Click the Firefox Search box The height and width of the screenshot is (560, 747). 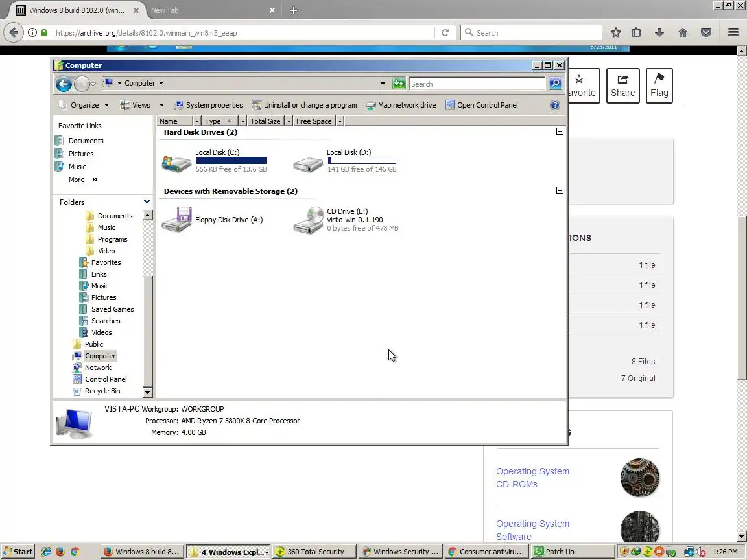click(531, 32)
